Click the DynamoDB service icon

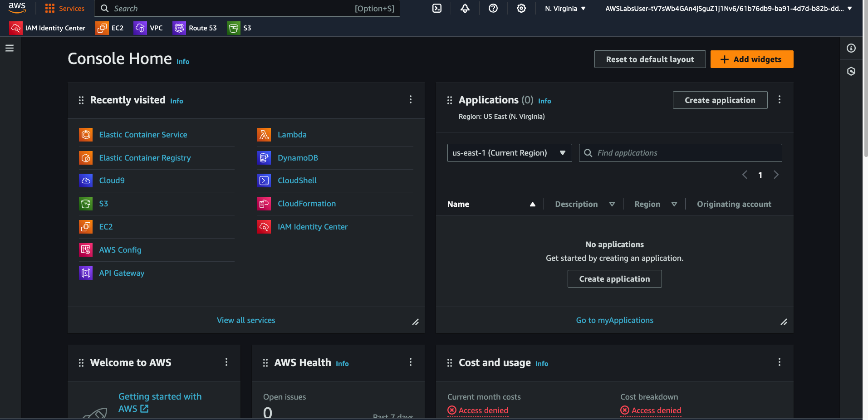264,158
